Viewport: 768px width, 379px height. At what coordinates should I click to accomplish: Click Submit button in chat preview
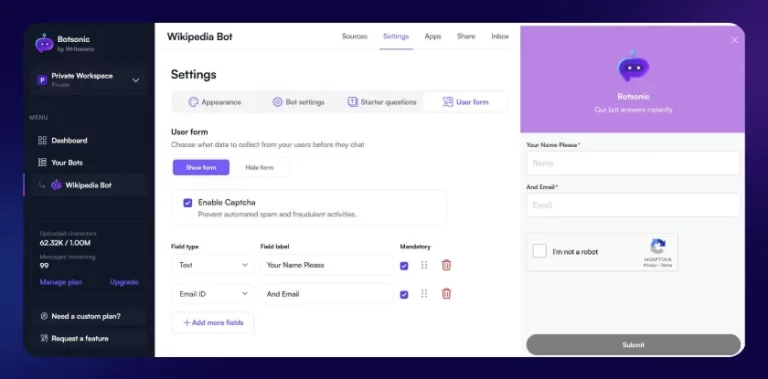[633, 345]
